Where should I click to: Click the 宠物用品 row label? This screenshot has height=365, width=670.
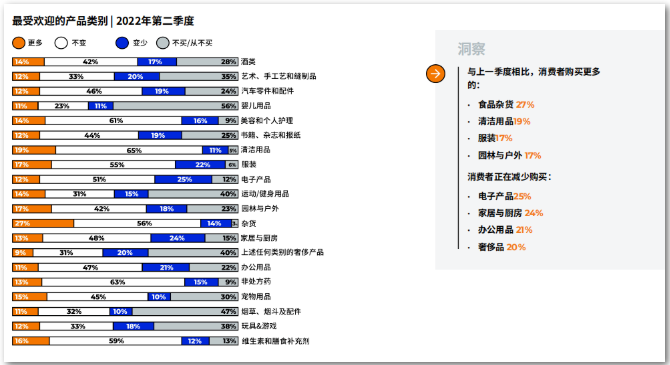(x=256, y=296)
